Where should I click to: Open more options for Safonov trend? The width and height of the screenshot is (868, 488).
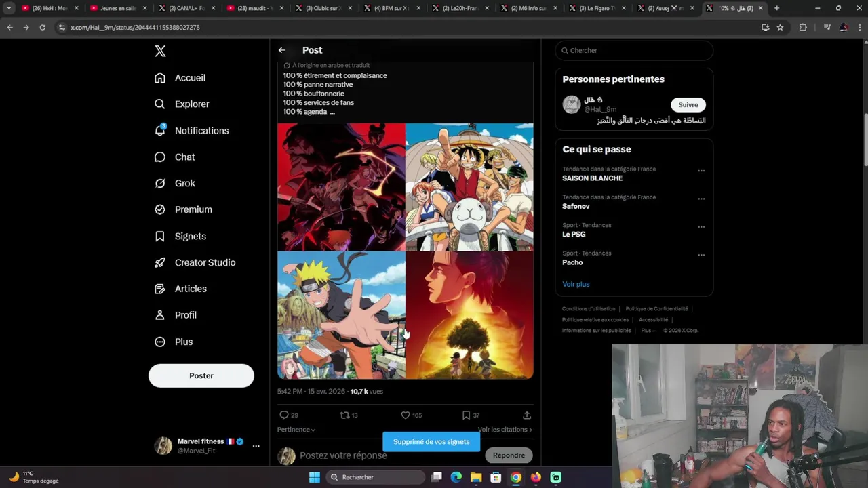(701, 199)
